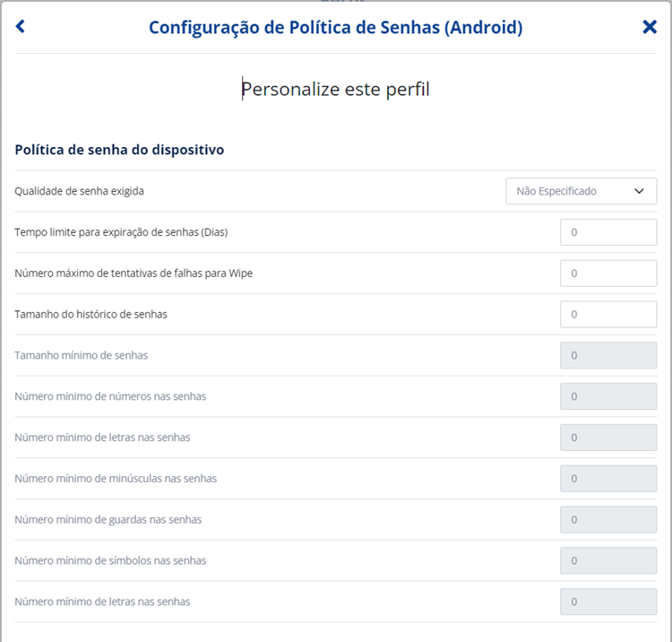Screen dimensions: 672x642
Task: Open Qualidade de senha exigida dropdown
Action: 582,191
